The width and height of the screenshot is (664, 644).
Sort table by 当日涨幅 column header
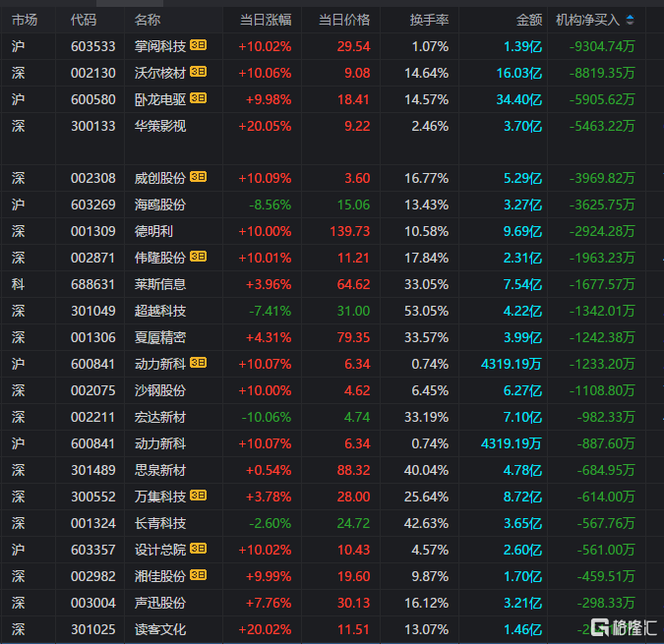pos(266,20)
